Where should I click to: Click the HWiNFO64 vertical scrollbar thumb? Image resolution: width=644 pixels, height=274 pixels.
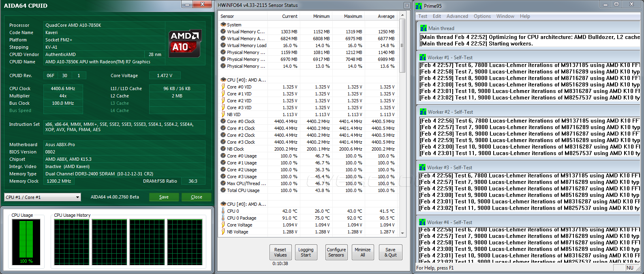[x=402, y=45]
